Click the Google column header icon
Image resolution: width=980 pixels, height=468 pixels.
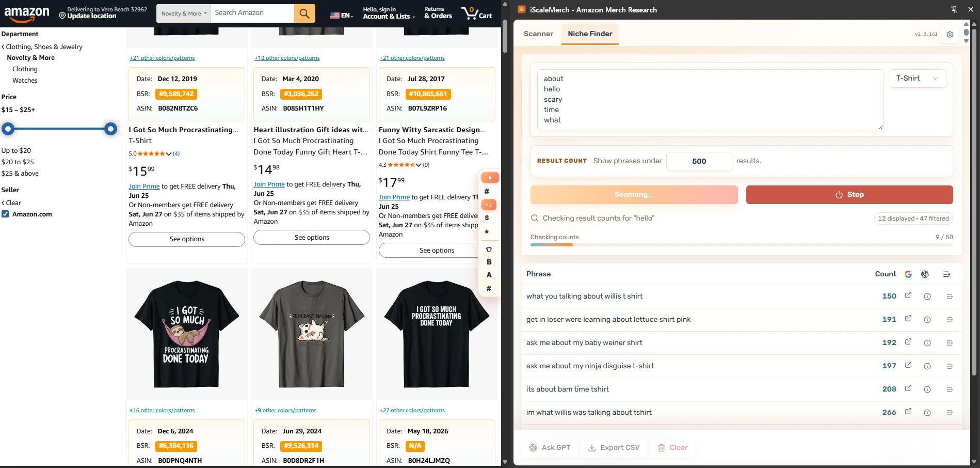tap(908, 274)
